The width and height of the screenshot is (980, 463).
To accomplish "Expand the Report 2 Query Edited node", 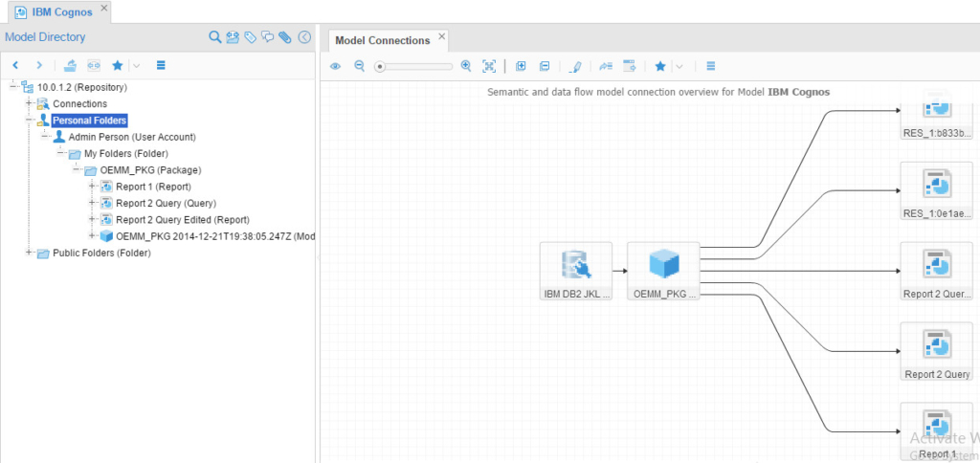I will pyautogui.click(x=93, y=219).
